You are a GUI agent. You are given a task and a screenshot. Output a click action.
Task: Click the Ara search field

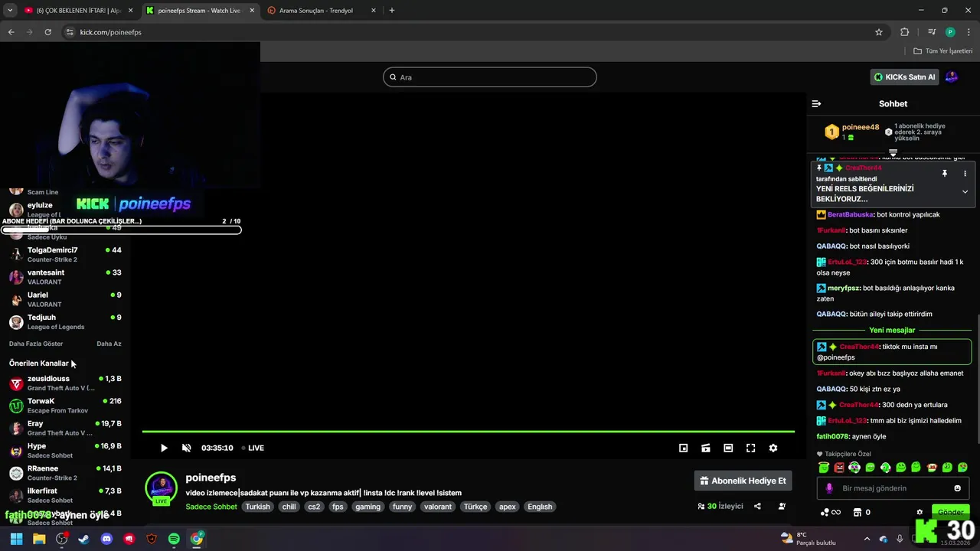[490, 77]
